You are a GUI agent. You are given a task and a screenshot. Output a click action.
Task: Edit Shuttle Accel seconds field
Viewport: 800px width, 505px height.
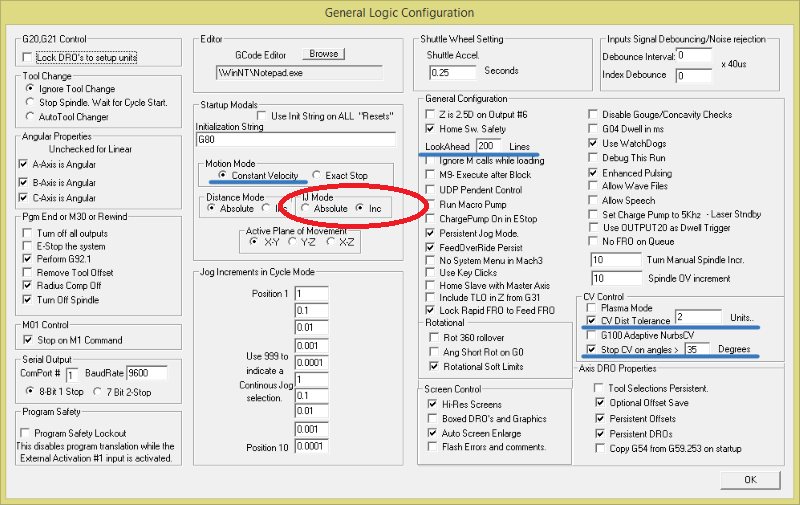453,72
